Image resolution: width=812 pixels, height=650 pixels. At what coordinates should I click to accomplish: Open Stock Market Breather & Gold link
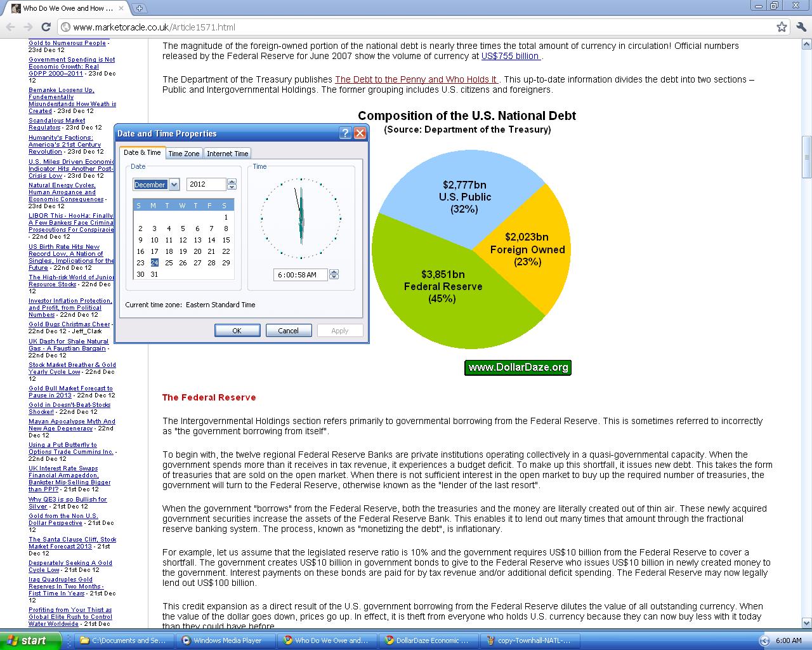[x=72, y=368]
